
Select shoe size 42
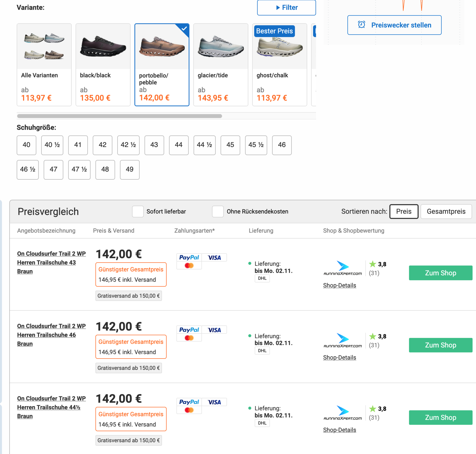(103, 145)
